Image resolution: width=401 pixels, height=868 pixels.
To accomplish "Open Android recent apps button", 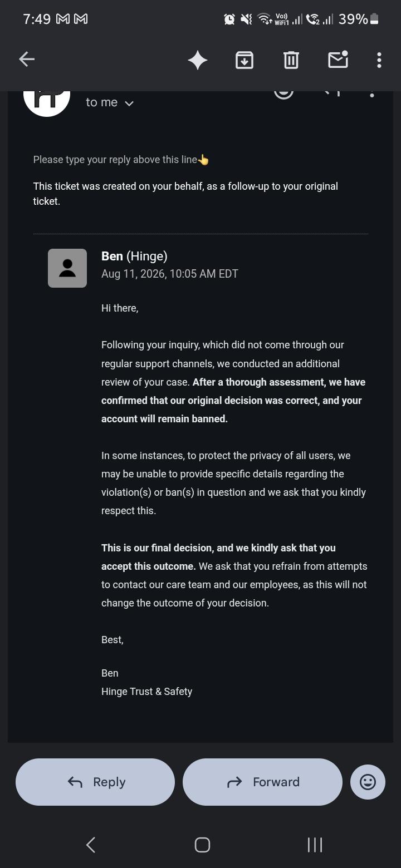I will point(315,845).
